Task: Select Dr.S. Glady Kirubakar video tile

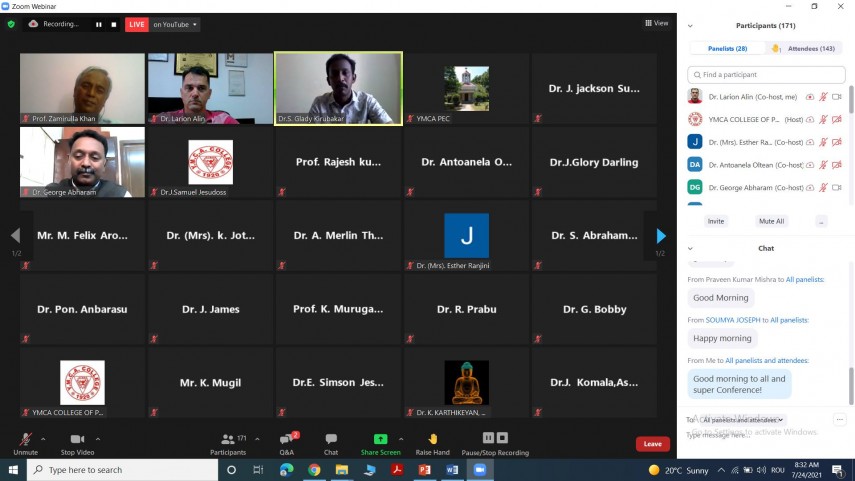Action: [339, 88]
